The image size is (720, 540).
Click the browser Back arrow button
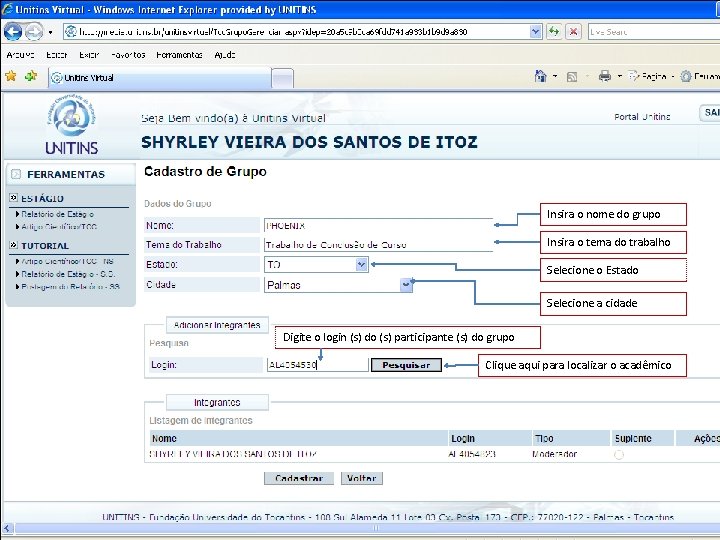(x=13, y=32)
